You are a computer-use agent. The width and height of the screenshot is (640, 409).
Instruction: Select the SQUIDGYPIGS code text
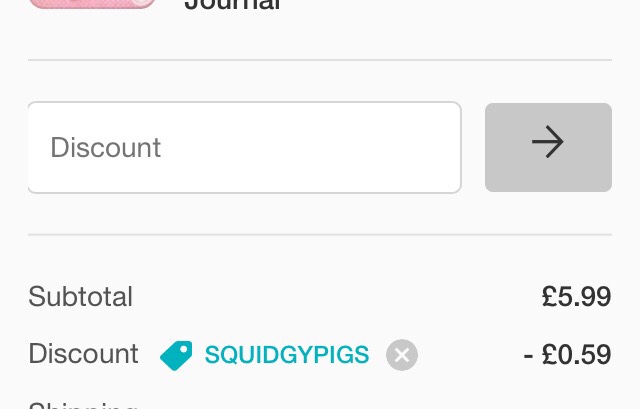coord(286,355)
